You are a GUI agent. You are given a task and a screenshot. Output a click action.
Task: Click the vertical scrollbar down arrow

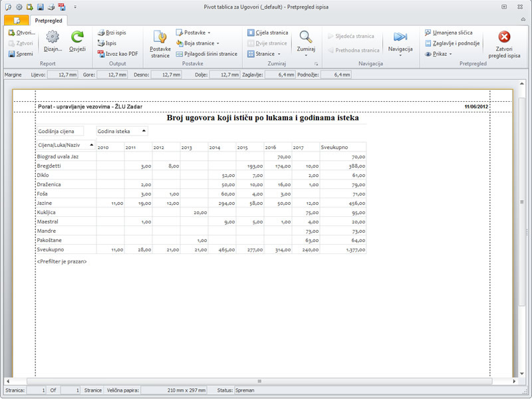coord(522,374)
